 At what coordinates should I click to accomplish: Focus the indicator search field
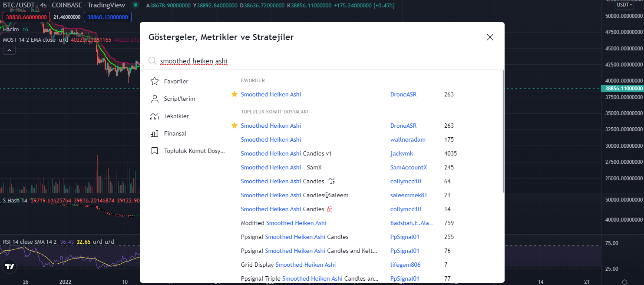[322, 61]
